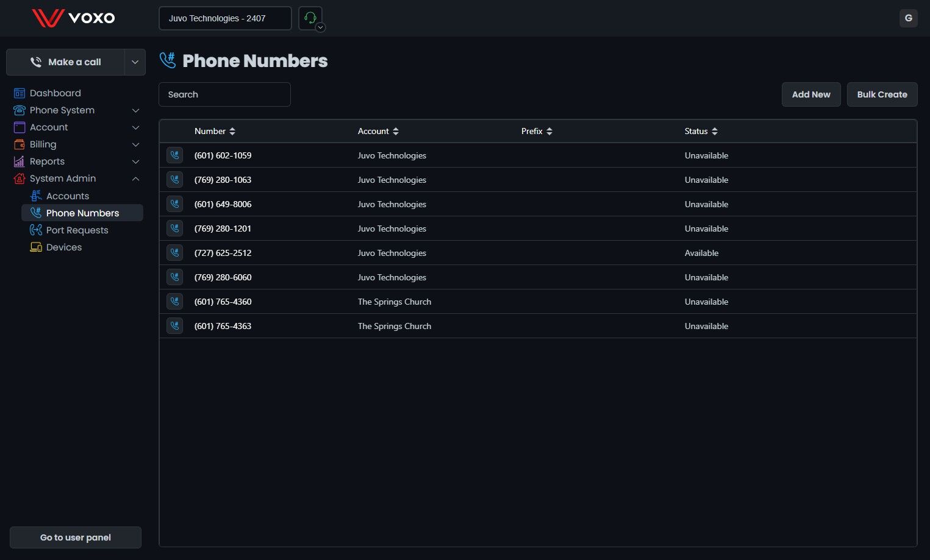Expand the Reports menu chevron
Image resolution: width=930 pixels, height=560 pixels.
[x=136, y=161]
